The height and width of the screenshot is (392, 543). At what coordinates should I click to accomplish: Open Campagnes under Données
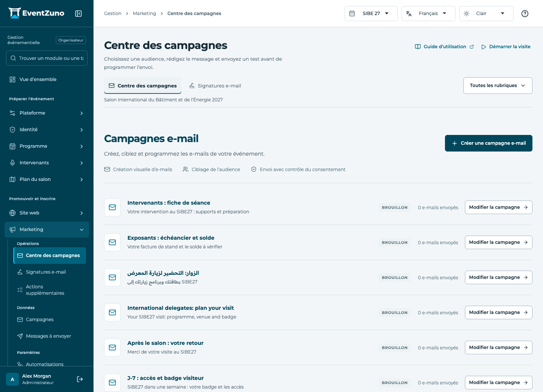point(50,320)
